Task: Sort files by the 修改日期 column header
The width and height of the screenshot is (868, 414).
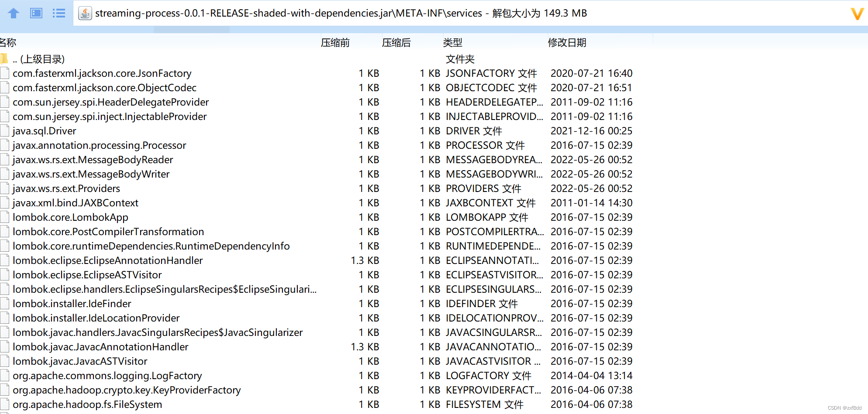Action: (x=567, y=42)
